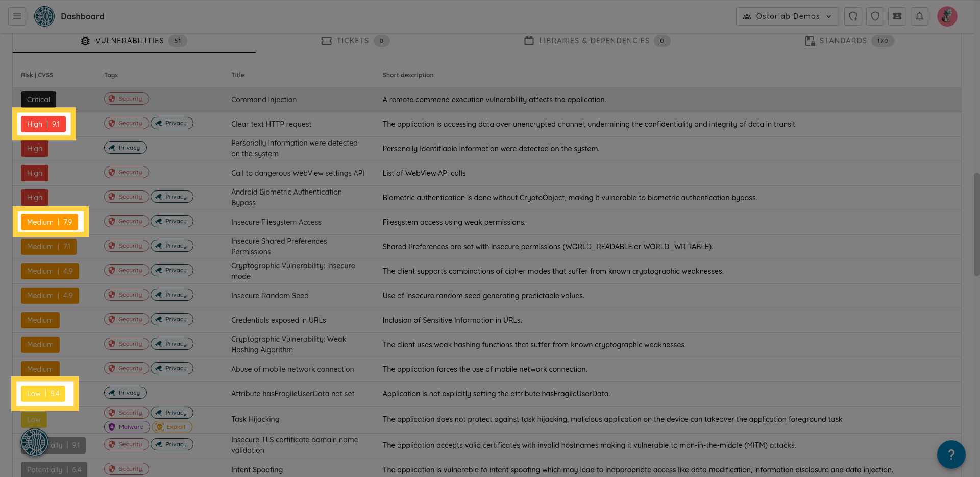
Task: Open the notifications bell
Action: point(919,16)
